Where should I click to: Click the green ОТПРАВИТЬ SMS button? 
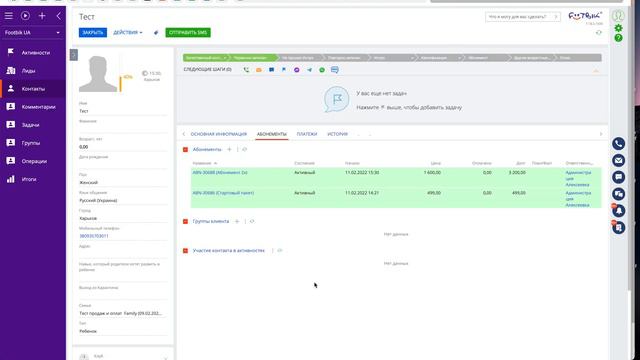188,33
